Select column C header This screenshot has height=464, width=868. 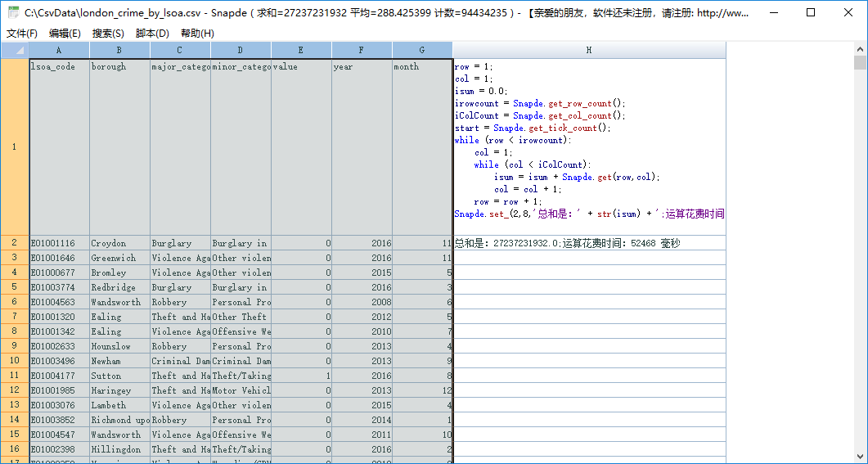point(180,50)
